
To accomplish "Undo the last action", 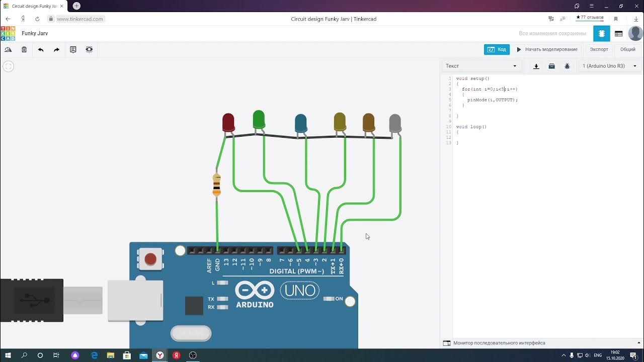I will (41, 50).
